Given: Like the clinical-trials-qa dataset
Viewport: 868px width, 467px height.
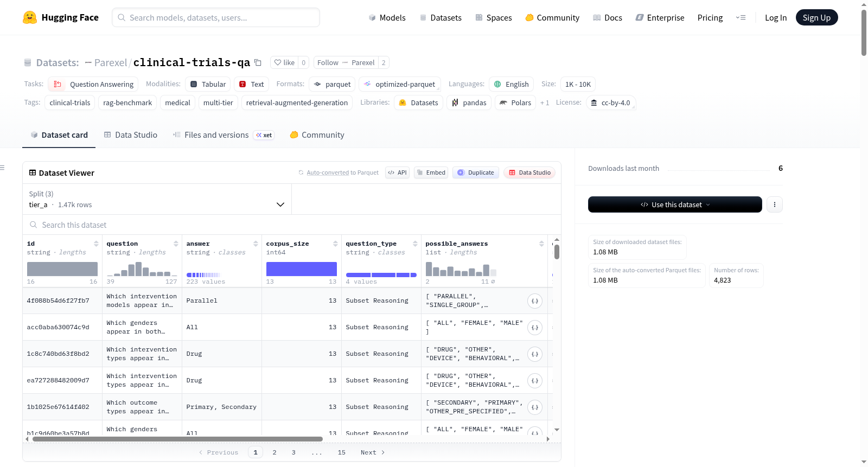Looking at the screenshot, I should click(284, 62).
